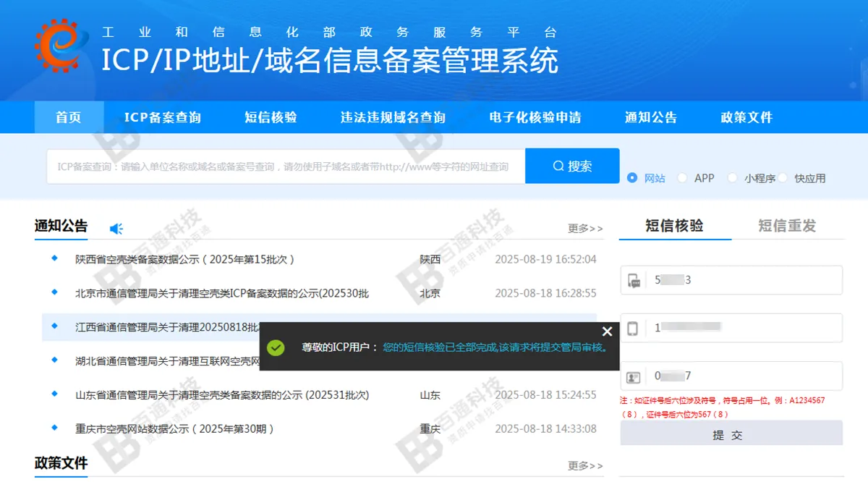The height and width of the screenshot is (482, 868).
Task: Click 更多>> next to 政策文件 heading
Action: click(585, 465)
